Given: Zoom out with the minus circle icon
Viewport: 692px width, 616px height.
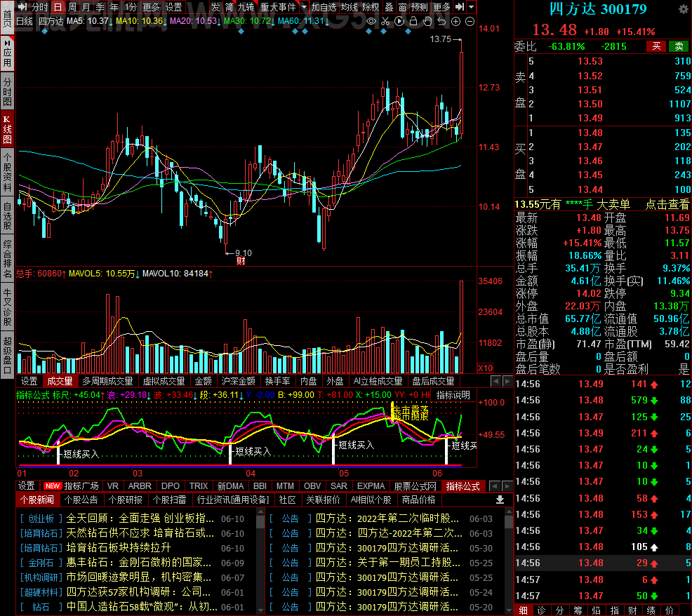Looking at the screenshot, I should coord(470,21).
